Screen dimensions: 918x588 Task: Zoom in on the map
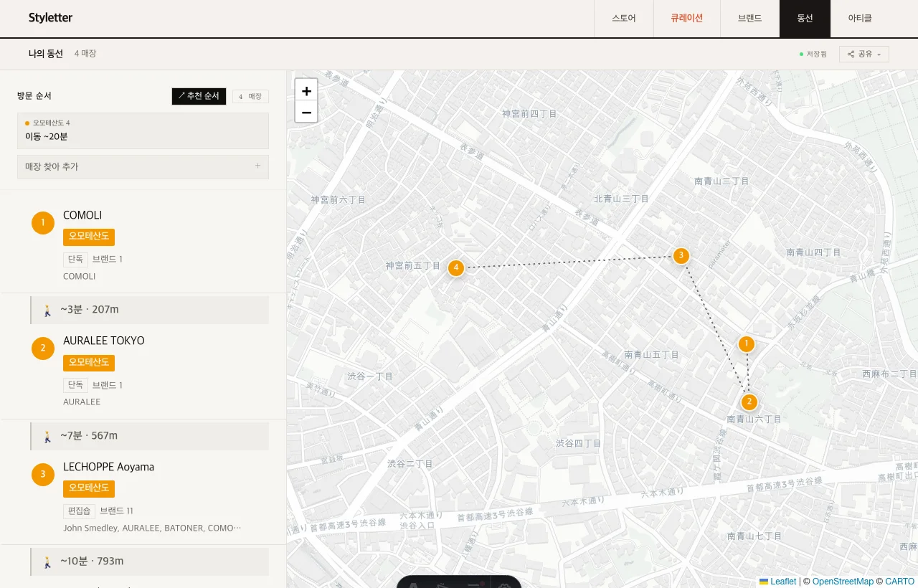[x=306, y=90]
